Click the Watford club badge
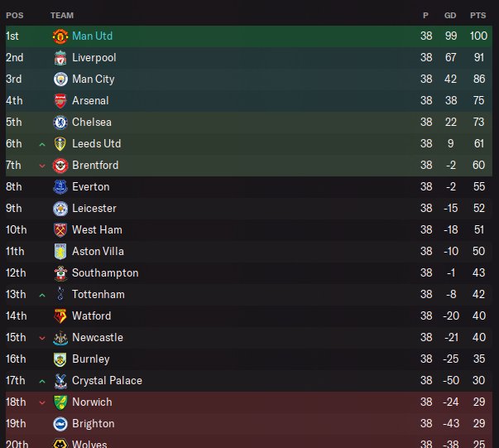The height and width of the screenshot is (448, 499). pyautogui.click(x=60, y=316)
